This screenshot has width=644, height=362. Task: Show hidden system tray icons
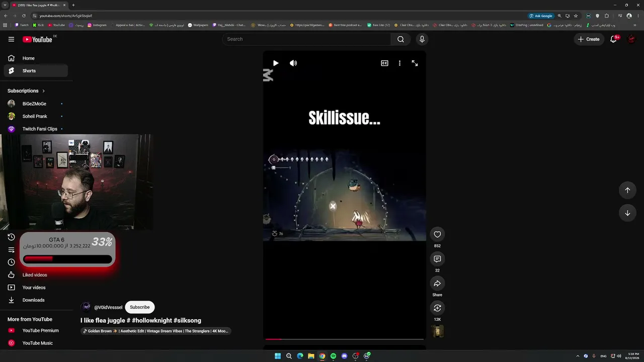pos(578,356)
